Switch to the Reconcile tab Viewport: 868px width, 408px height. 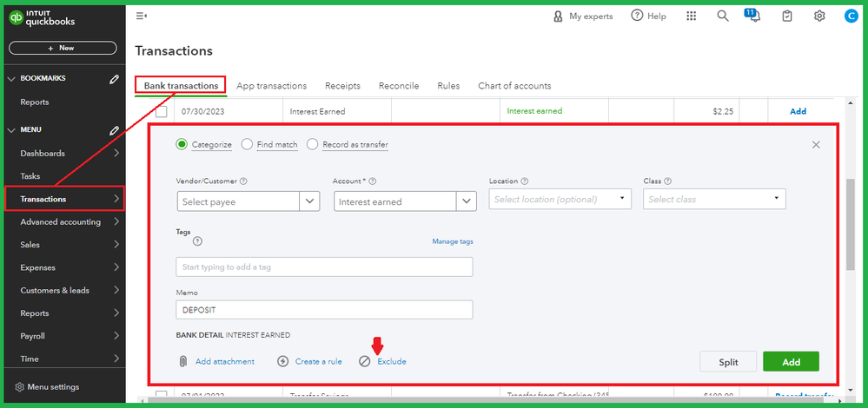(x=399, y=86)
